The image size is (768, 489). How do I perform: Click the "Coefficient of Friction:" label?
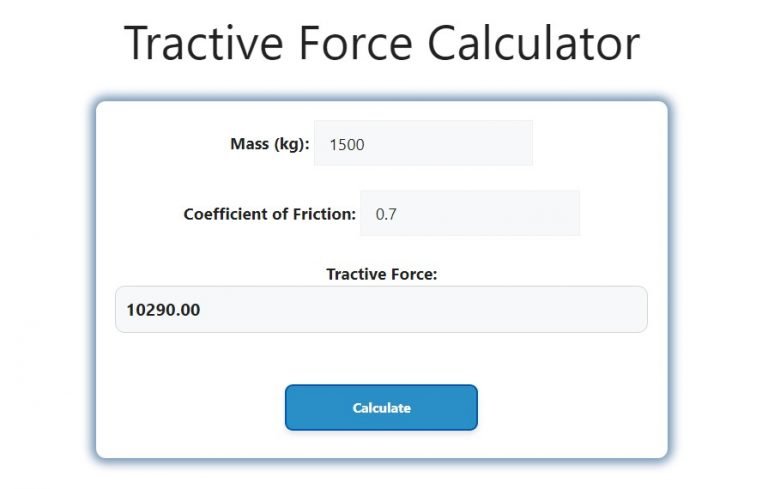(269, 214)
